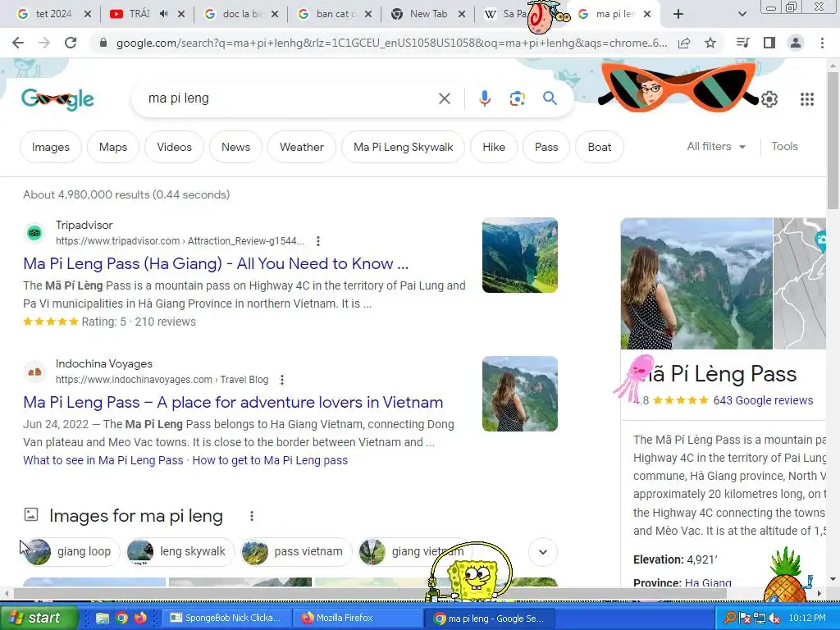Open the knowledge panel main photo

[696, 283]
